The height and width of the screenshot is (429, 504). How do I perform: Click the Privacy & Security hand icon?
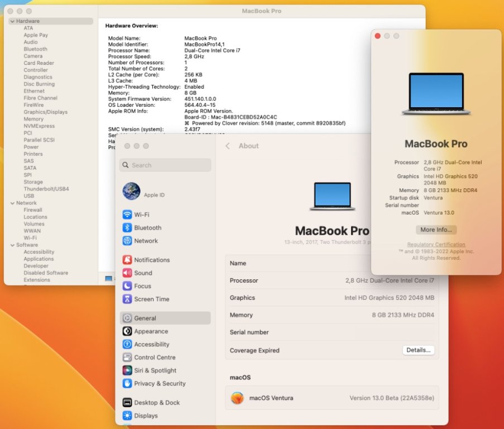[127, 384]
